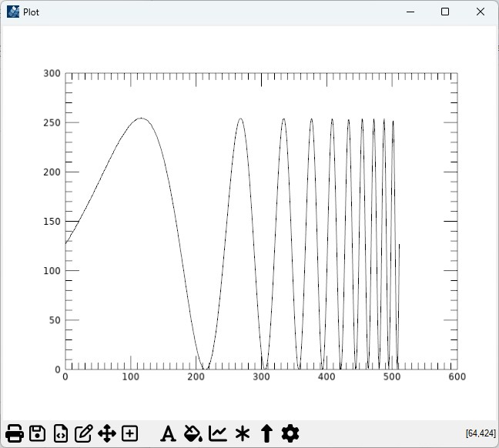Select the asterisk marker symbol tool
Screen dimensions: 499x448
click(x=243, y=433)
